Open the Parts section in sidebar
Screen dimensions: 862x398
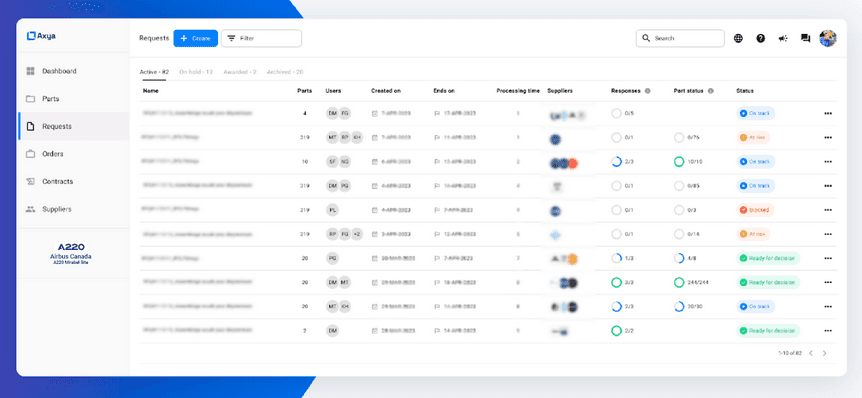(73, 99)
